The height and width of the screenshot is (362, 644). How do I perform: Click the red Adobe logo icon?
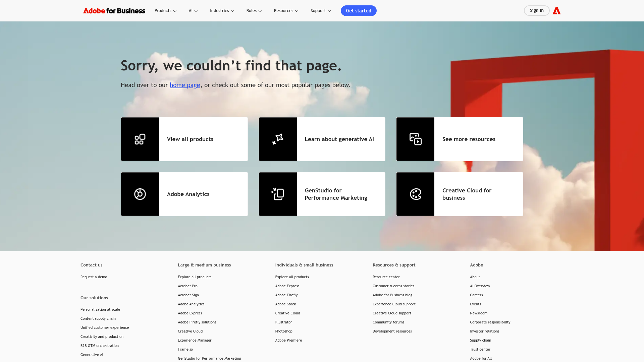tap(556, 10)
